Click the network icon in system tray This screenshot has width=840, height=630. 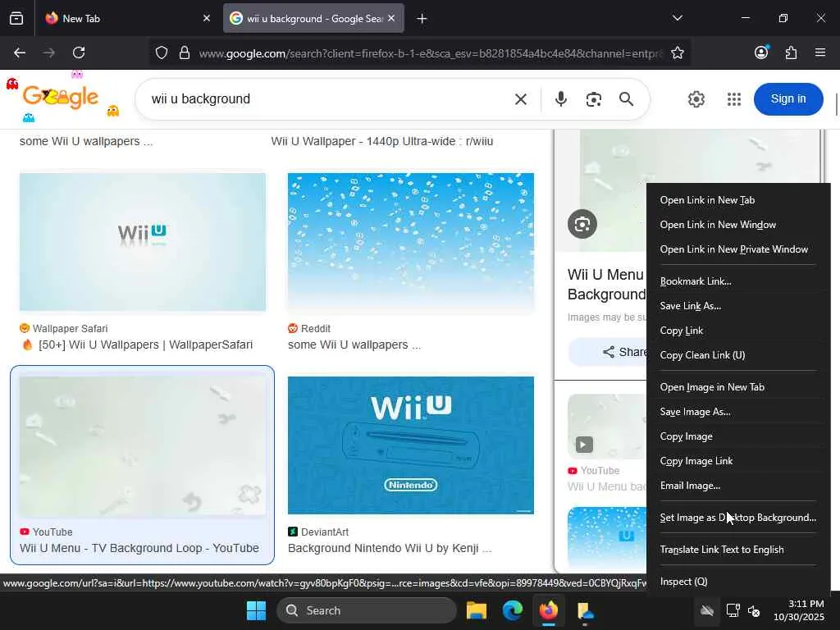coord(733,610)
